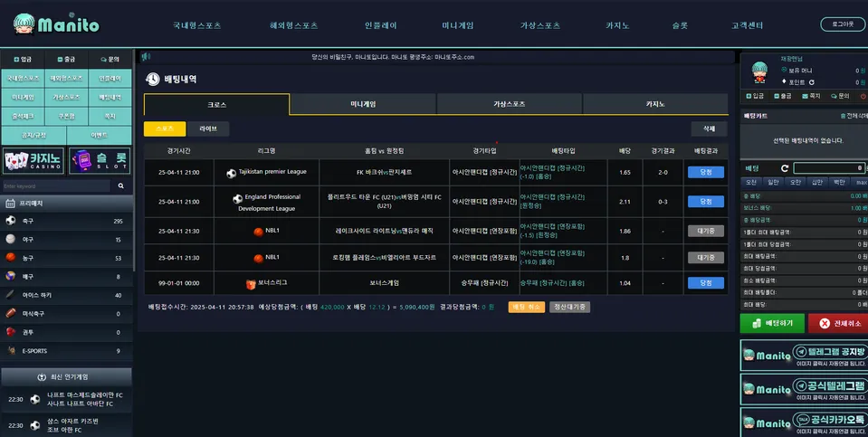Viewport: 868px width, 437px height.
Task: Click the speaker icon on the notice bar
Action: [x=146, y=56]
